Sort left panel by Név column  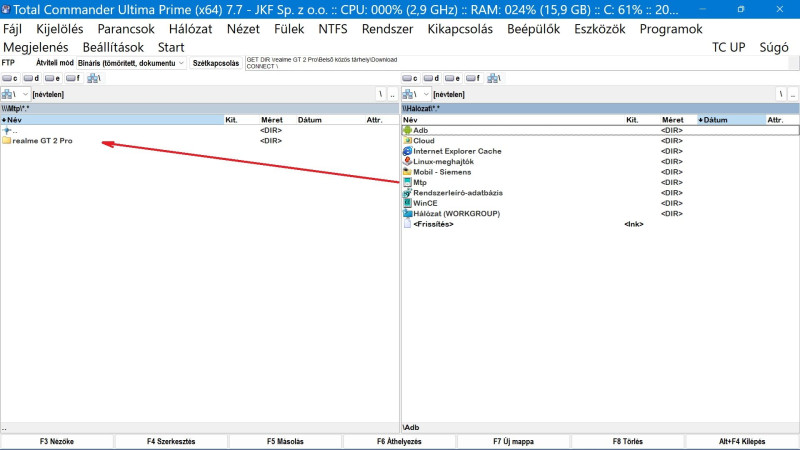click(x=112, y=120)
